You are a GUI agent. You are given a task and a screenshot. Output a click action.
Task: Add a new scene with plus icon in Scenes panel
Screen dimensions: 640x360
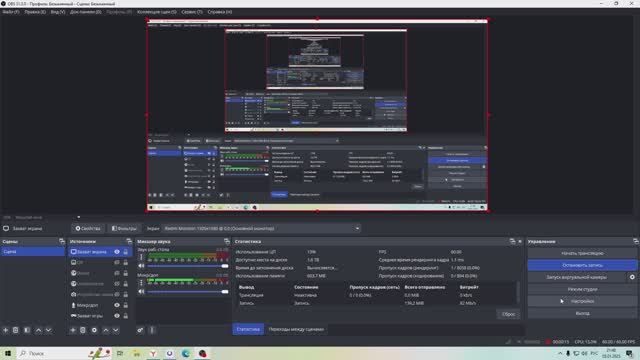pos(6,330)
